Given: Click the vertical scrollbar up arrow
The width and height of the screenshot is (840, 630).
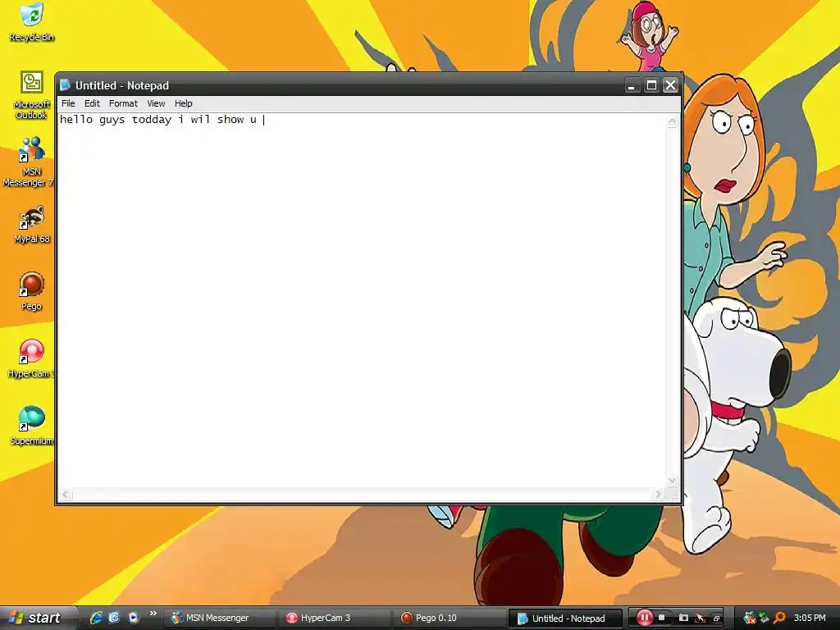Looking at the screenshot, I should click(x=672, y=121).
